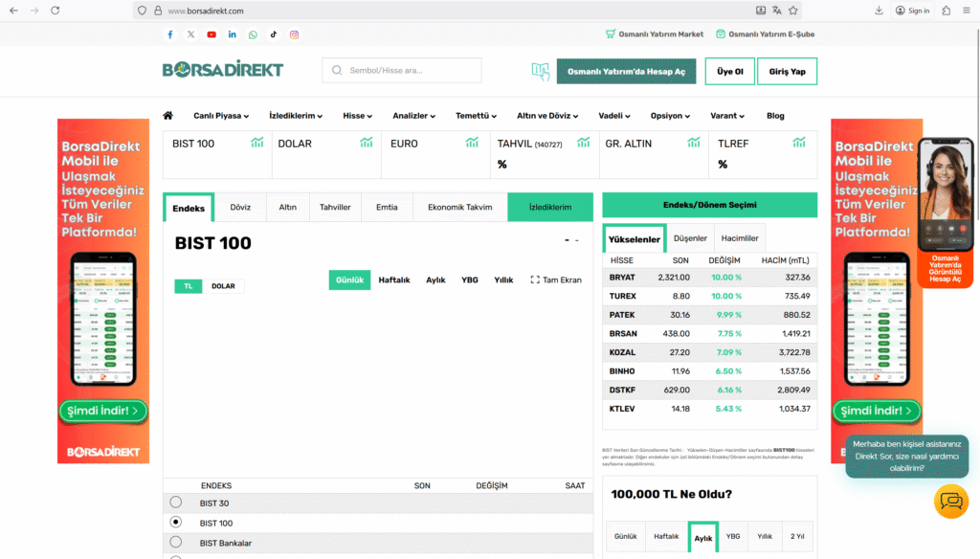Click the chart icon beside DOLAR
The height and width of the screenshot is (559, 980).
[x=367, y=143]
